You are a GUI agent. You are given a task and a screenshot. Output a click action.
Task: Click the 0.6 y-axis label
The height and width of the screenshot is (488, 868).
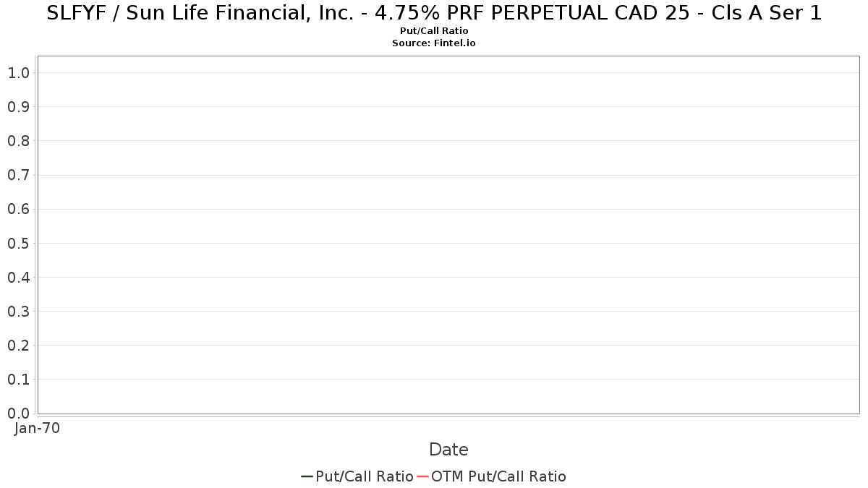tap(18, 209)
